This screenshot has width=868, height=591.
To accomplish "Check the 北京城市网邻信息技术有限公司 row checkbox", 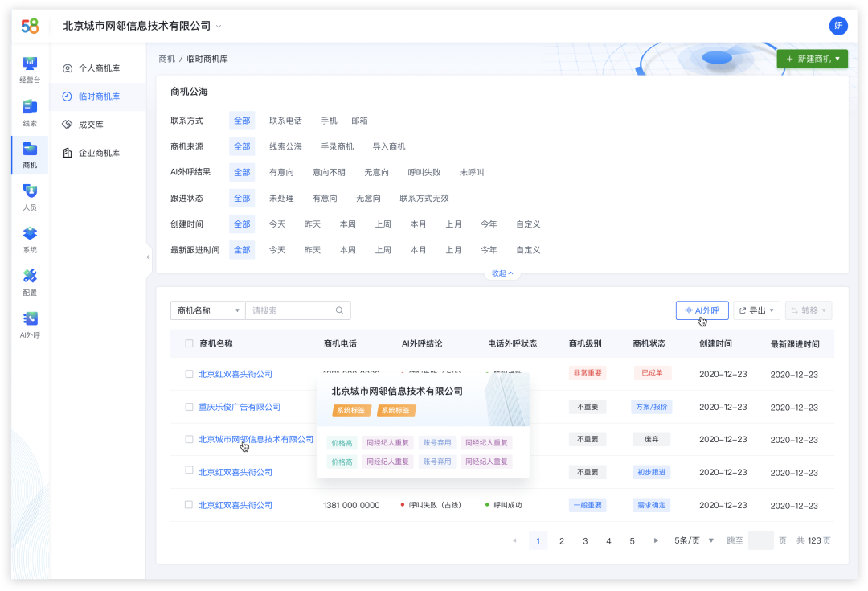I will pyautogui.click(x=189, y=439).
